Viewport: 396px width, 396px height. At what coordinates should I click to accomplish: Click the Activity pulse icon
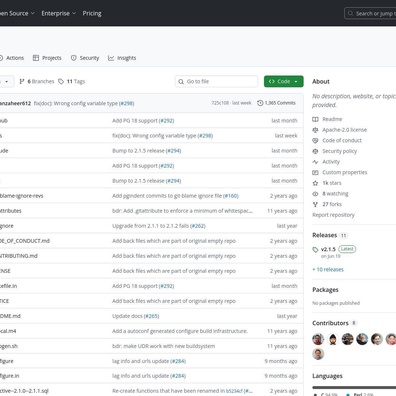(315, 162)
